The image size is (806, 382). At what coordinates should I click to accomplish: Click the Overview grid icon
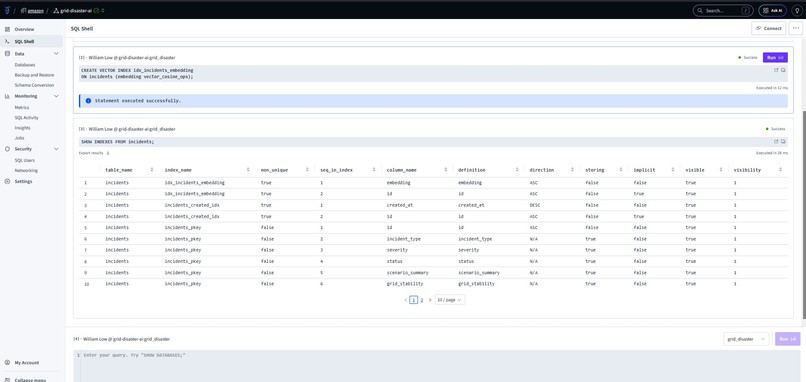click(x=7, y=29)
